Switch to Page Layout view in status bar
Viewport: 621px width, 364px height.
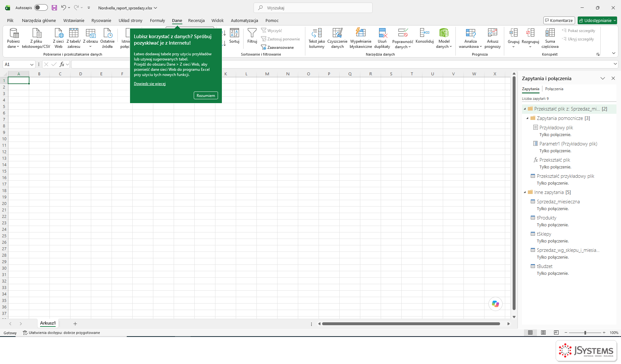pyautogui.click(x=543, y=333)
